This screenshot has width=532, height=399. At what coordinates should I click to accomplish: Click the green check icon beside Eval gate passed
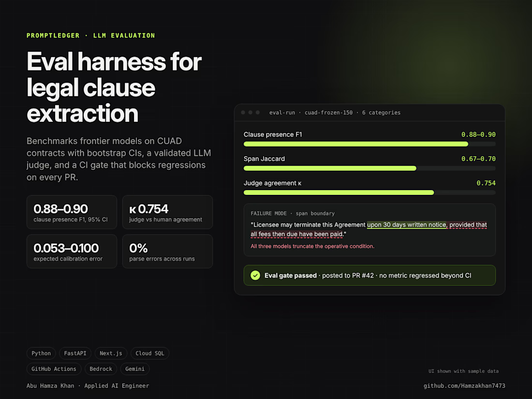[x=255, y=275]
